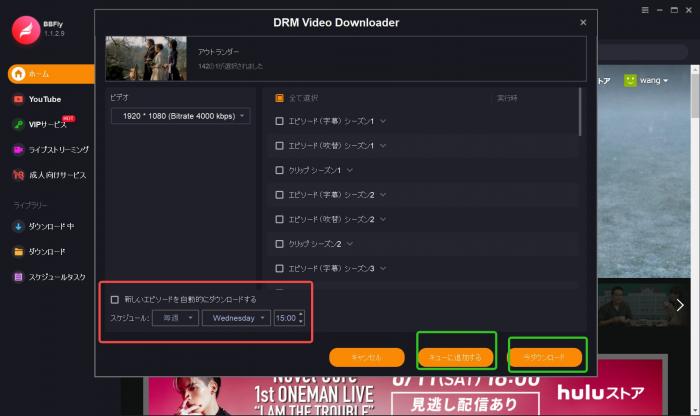The height and width of the screenshot is (416, 700).
Task: Click the 今ダウンロード button
Action: (545, 357)
